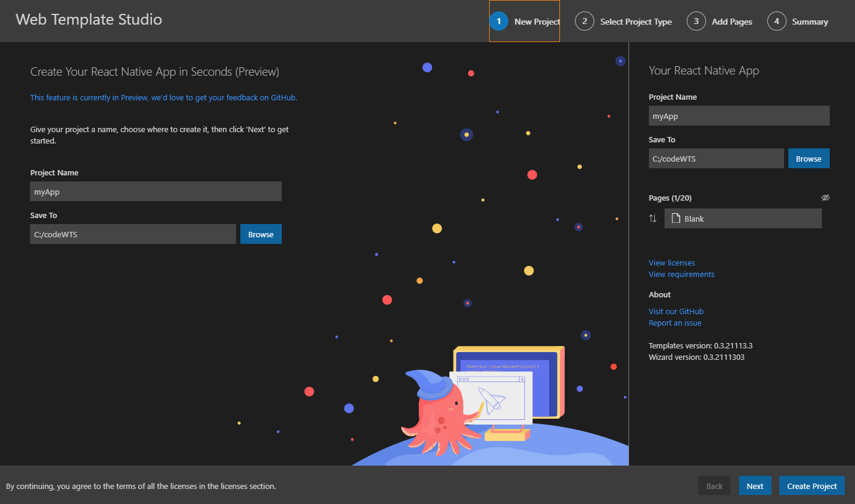Screen dimensions: 855x504
Task: Open the Select Project Type step
Action: coord(623,21)
